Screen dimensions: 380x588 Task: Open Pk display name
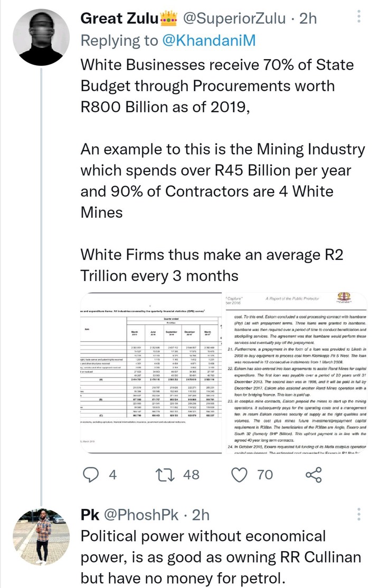[x=90, y=515]
